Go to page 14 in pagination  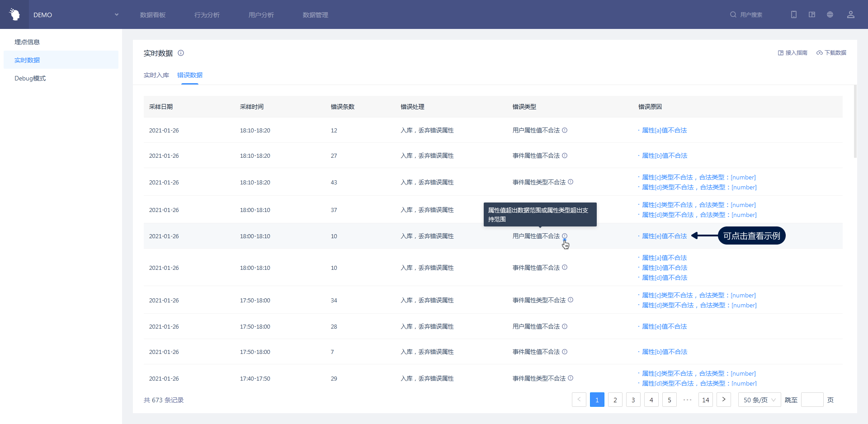click(705, 400)
